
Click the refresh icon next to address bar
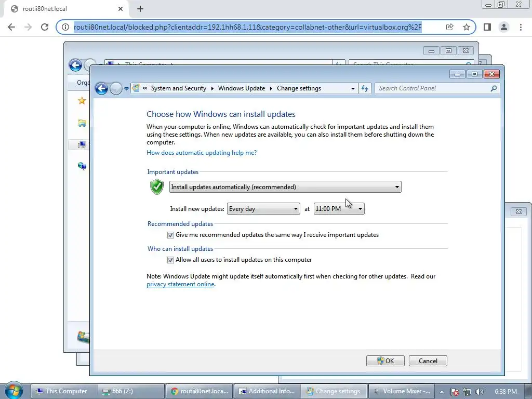(x=365, y=88)
